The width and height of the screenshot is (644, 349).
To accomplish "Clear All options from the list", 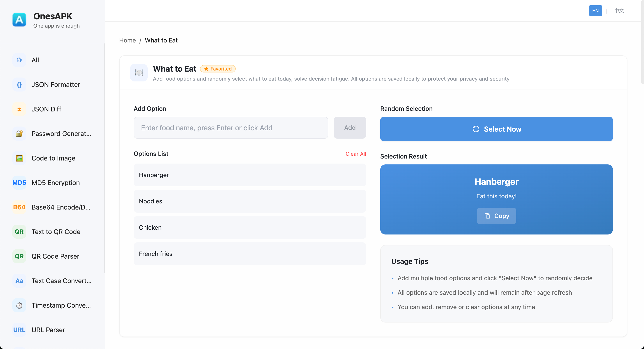I will point(356,154).
